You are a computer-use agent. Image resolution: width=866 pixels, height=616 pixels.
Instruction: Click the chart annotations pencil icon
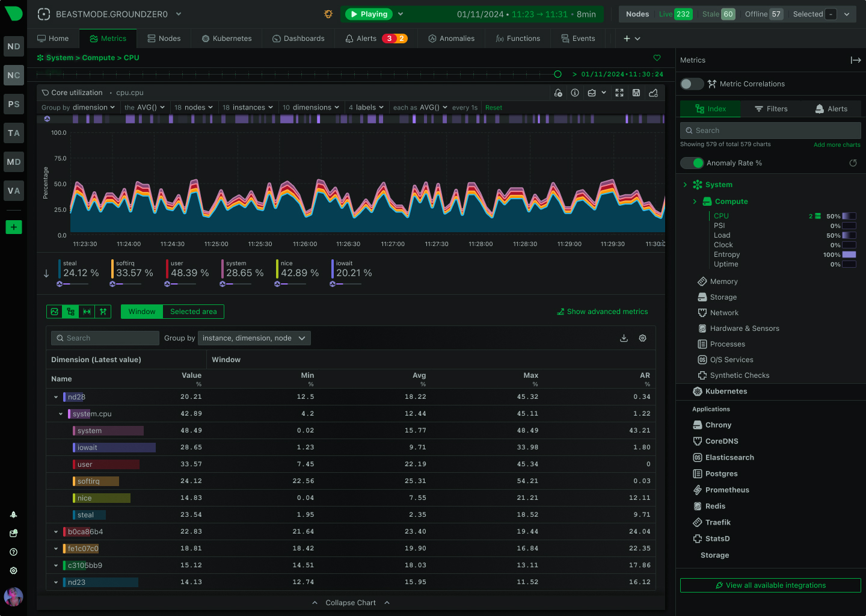pyautogui.click(x=653, y=93)
